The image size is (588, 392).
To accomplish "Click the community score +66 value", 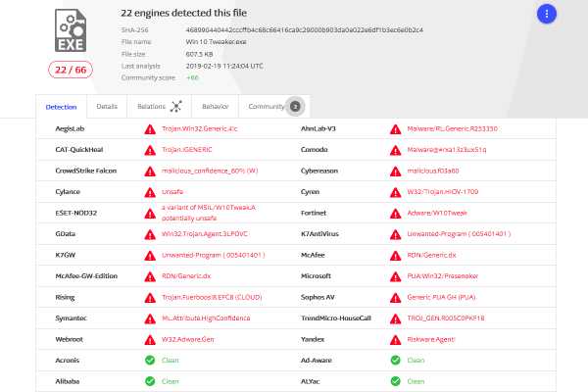I will click(192, 77).
